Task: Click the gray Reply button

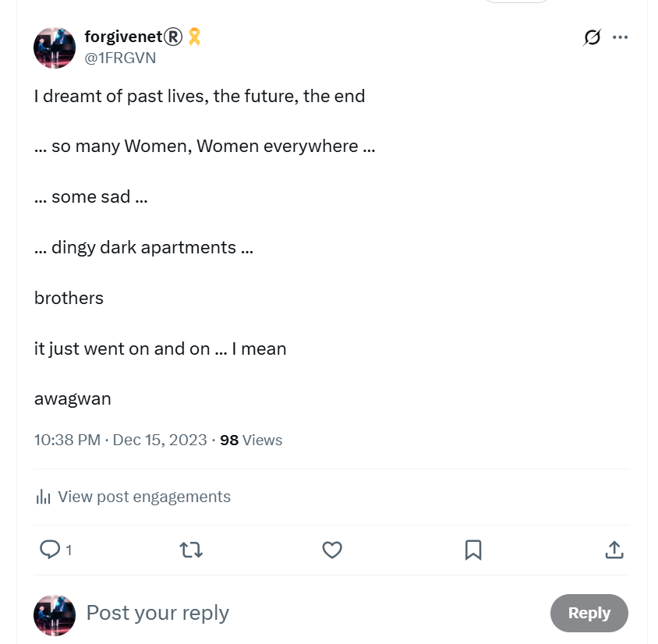Action: [x=589, y=613]
